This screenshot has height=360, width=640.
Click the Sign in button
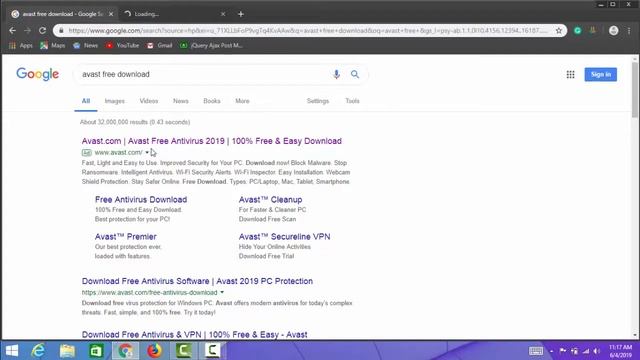click(x=600, y=74)
